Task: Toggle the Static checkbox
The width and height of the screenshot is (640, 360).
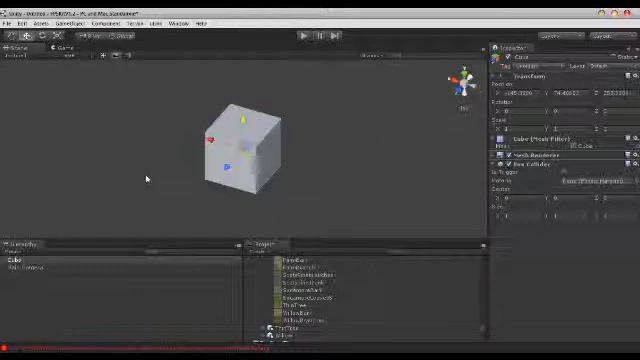Action: click(x=613, y=56)
